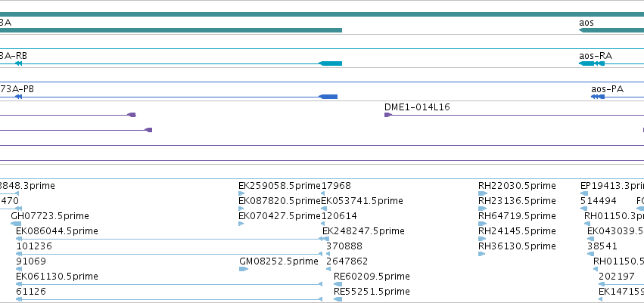The image size is (644, 303).
Task: Select feature label 17968
Action: (336, 186)
